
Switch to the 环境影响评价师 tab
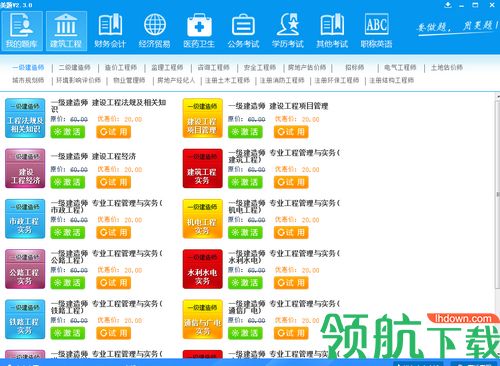pos(79,80)
